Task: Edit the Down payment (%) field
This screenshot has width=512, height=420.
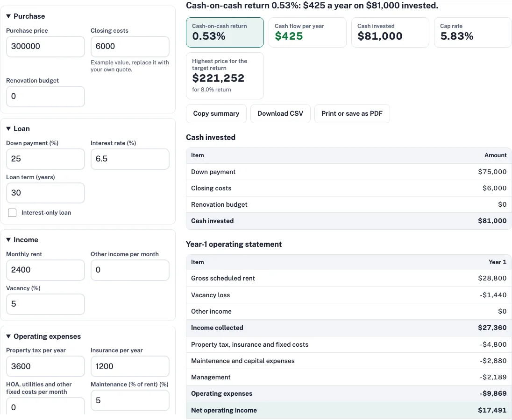Action: pyautogui.click(x=45, y=159)
